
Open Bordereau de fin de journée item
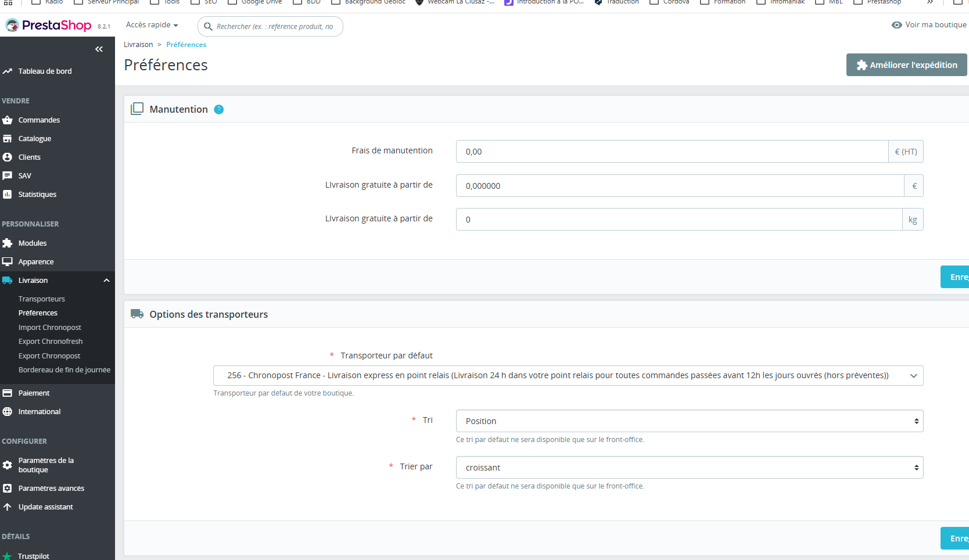[x=64, y=370]
